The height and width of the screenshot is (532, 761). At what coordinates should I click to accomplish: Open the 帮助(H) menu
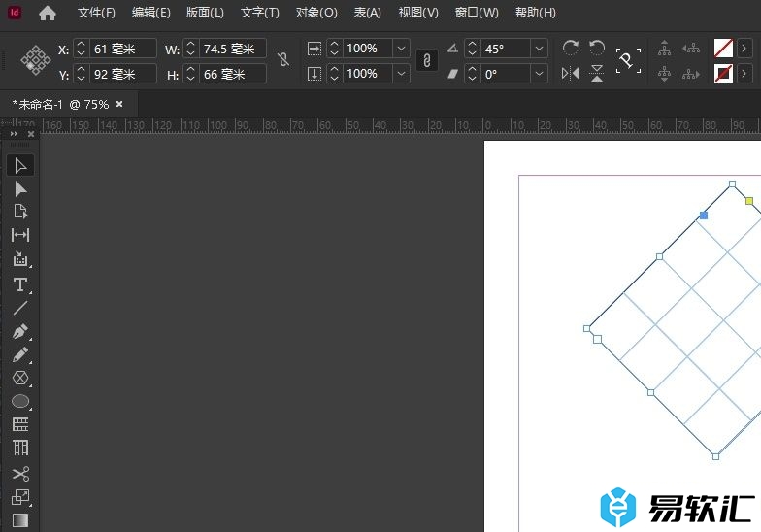tap(536, 13)
